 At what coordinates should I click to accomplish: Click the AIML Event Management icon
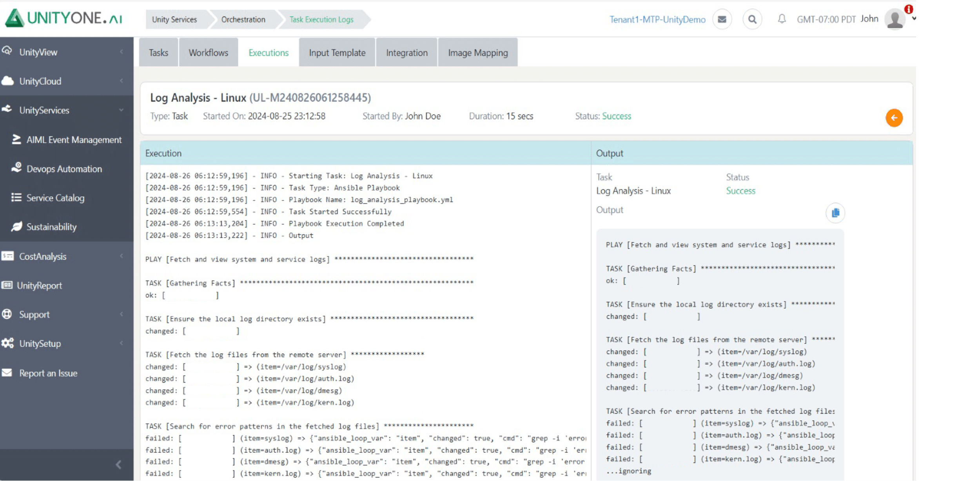tap(16, 139)
